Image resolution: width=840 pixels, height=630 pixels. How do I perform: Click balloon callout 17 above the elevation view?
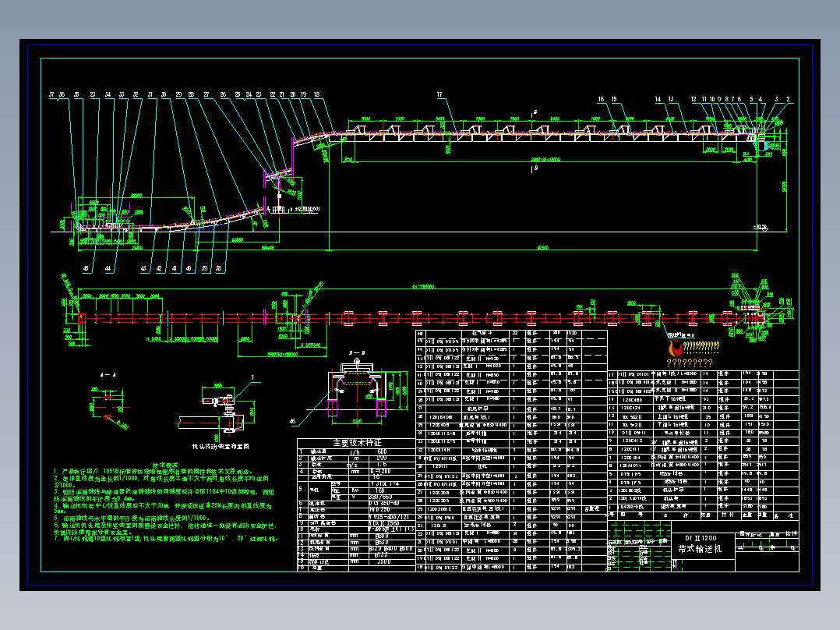pyautogui.click(x=439, y=95)
